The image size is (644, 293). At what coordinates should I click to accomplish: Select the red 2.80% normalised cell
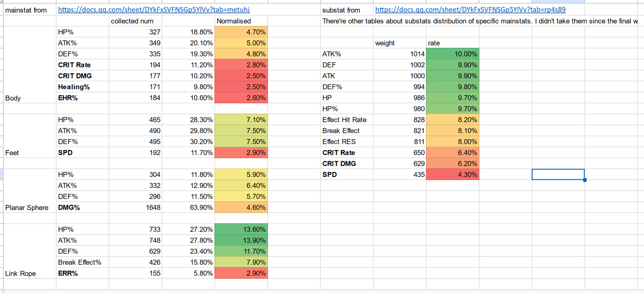click(x=241, y=65)
